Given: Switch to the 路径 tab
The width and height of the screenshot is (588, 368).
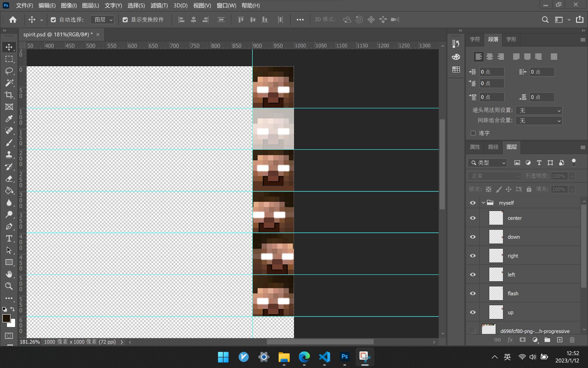Looking at the screenshot, I should [493, 147].
